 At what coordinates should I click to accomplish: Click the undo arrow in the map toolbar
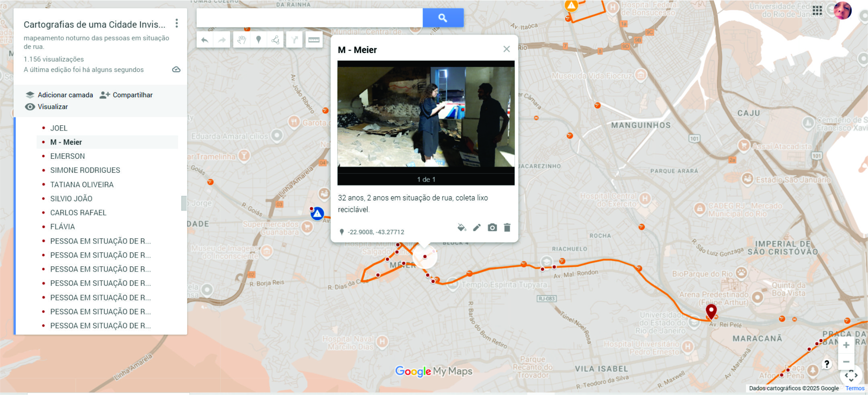205,40
